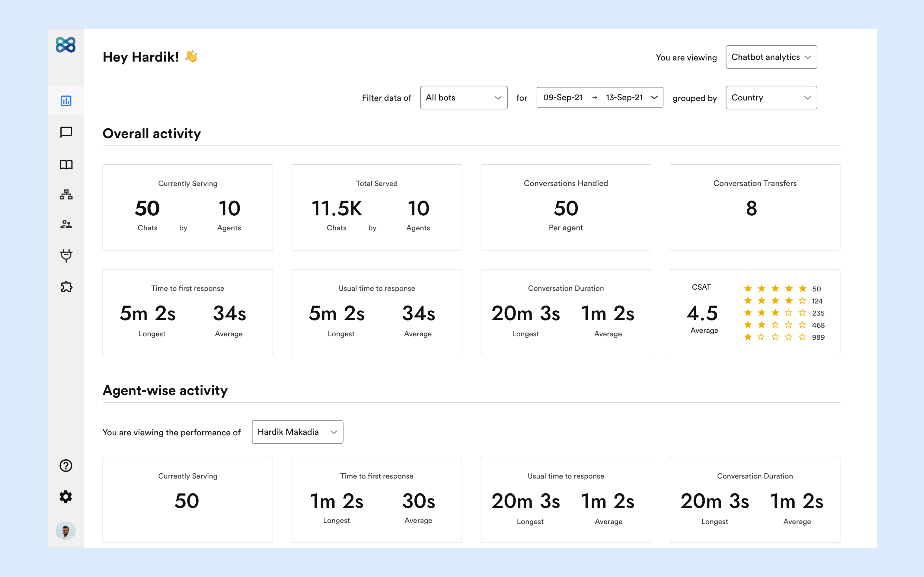Screen dimensions: 924x577
Task: Expand the All bots filter dropdown
Action: coord(463,98)
